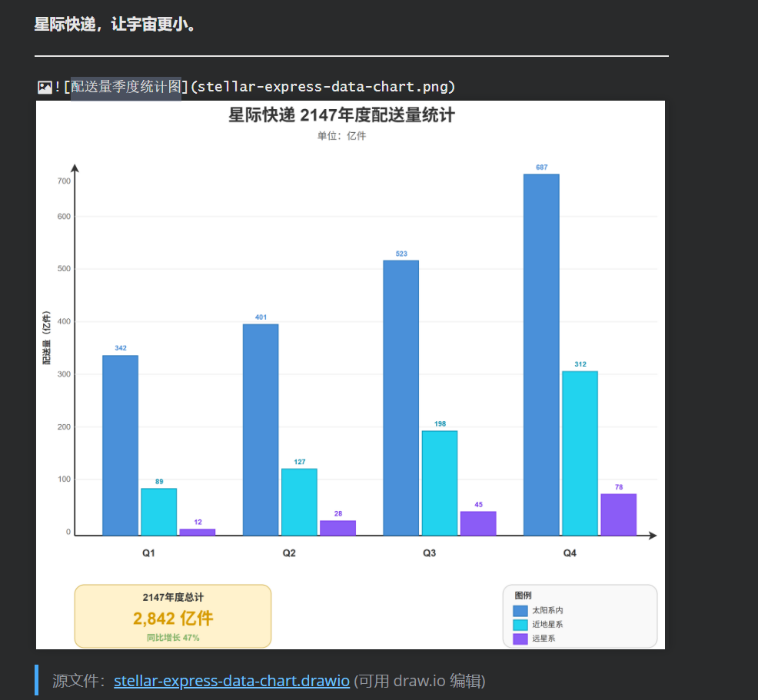This screenshot has height=700, width=758.
Task: Click the vertical axis title 配送量（亿件）
Action: 46,337
